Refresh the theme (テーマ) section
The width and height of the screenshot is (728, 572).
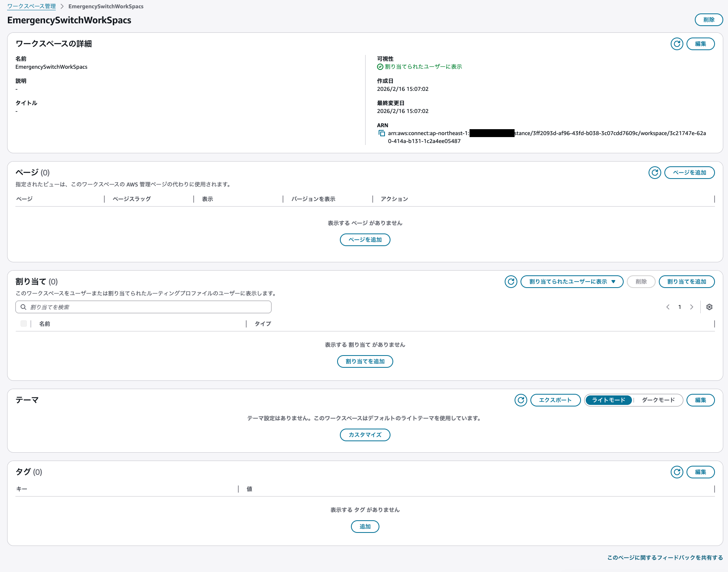[521, 400]
